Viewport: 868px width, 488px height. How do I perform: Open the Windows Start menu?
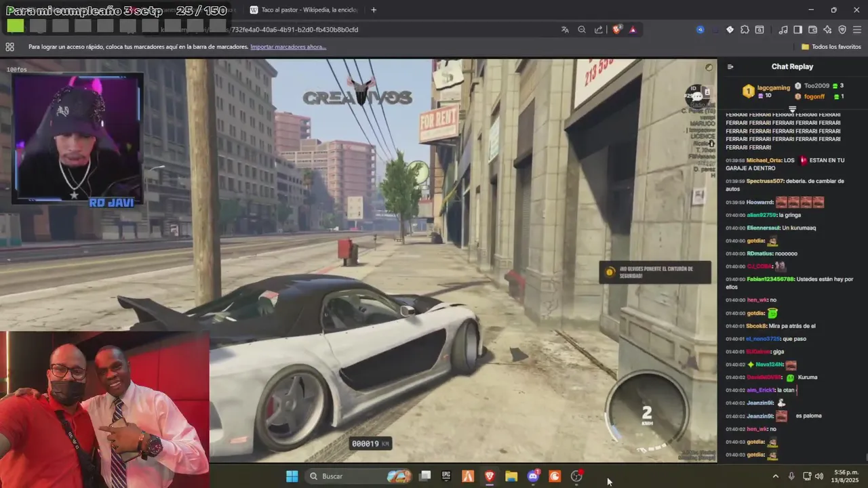(x=292, y=476)
